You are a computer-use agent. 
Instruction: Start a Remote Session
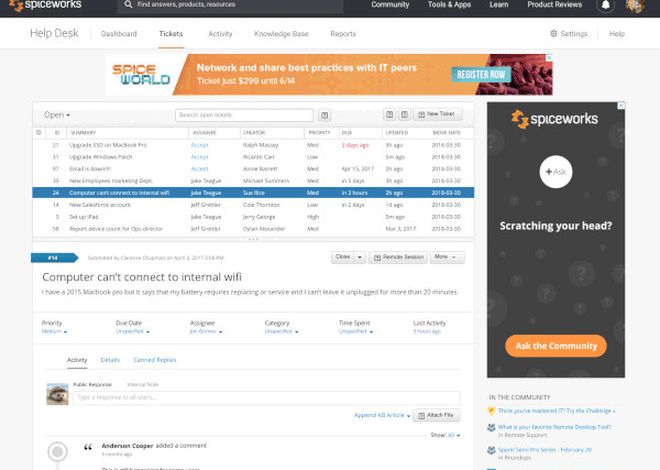click(x=398, y=258)
